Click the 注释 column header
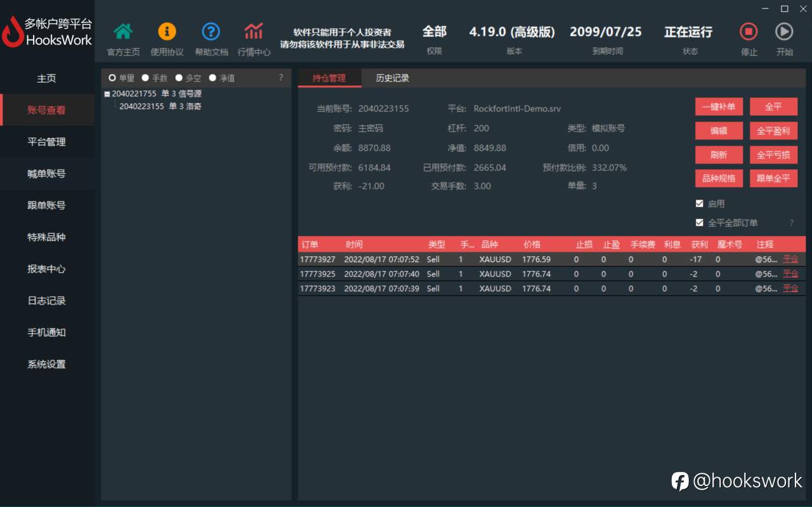812x507 pixels. pos(765,244)
